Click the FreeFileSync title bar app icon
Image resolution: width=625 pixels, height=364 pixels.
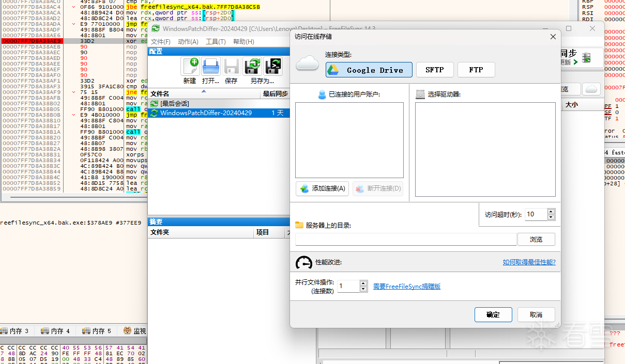155,28
